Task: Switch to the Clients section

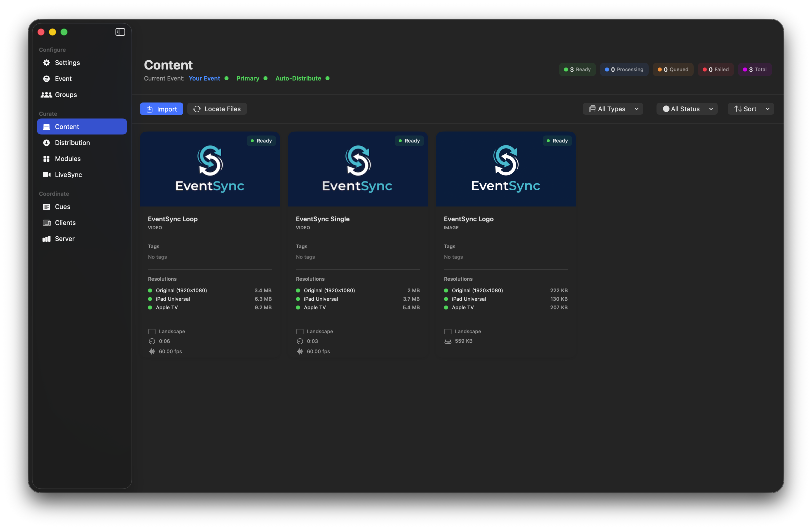Action: pyautogui.click(x=65, y=222)
